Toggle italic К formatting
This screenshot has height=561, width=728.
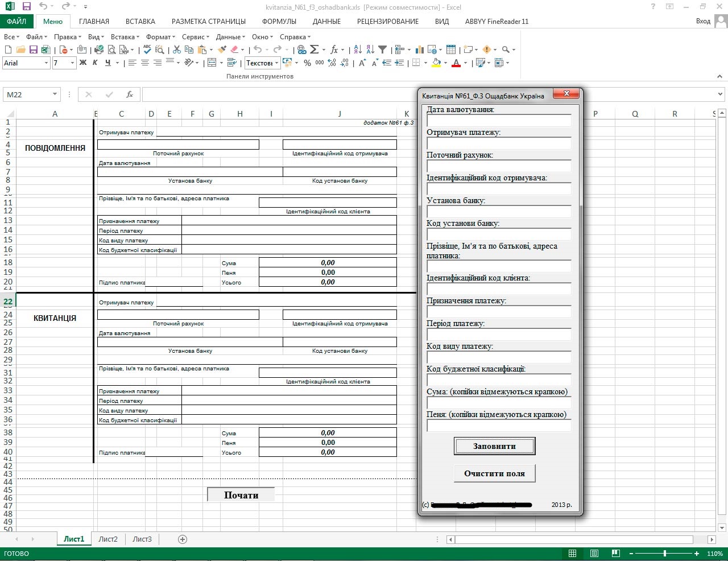pyautogui.click(x=95, y=63)
